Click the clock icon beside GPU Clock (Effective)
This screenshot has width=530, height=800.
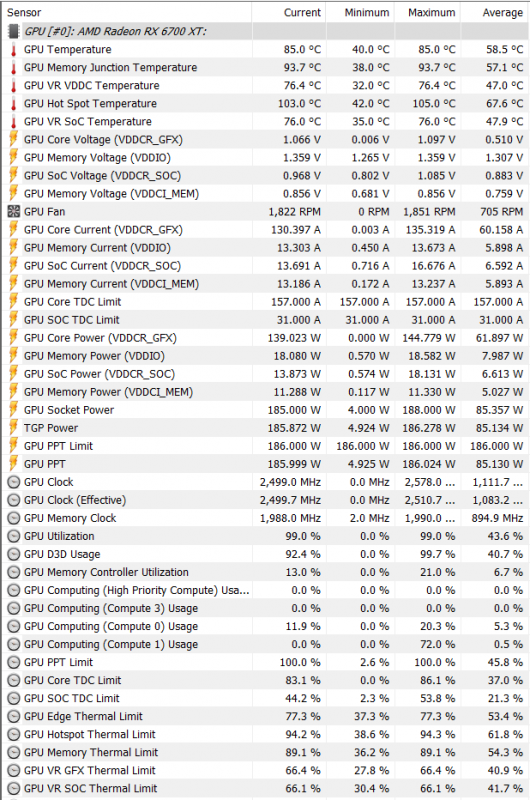click(14, 500)
